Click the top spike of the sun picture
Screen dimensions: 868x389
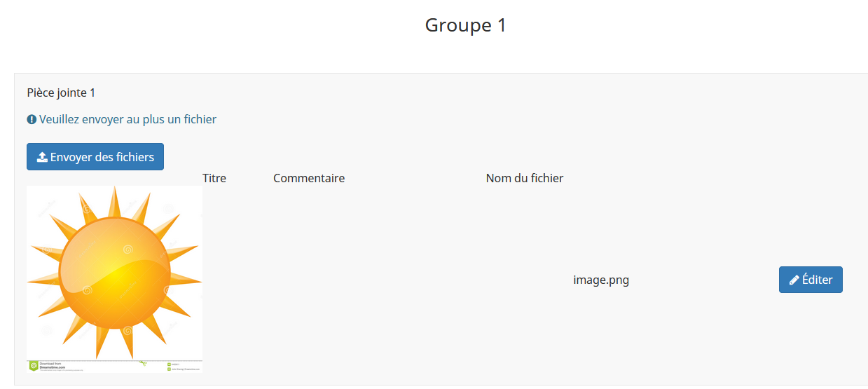(114, 200)
